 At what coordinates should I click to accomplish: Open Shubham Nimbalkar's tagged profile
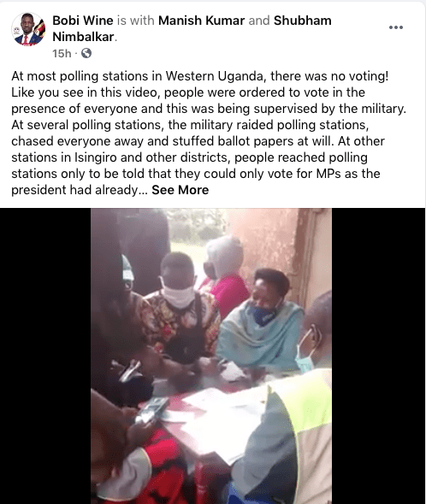tap(192, 28)
